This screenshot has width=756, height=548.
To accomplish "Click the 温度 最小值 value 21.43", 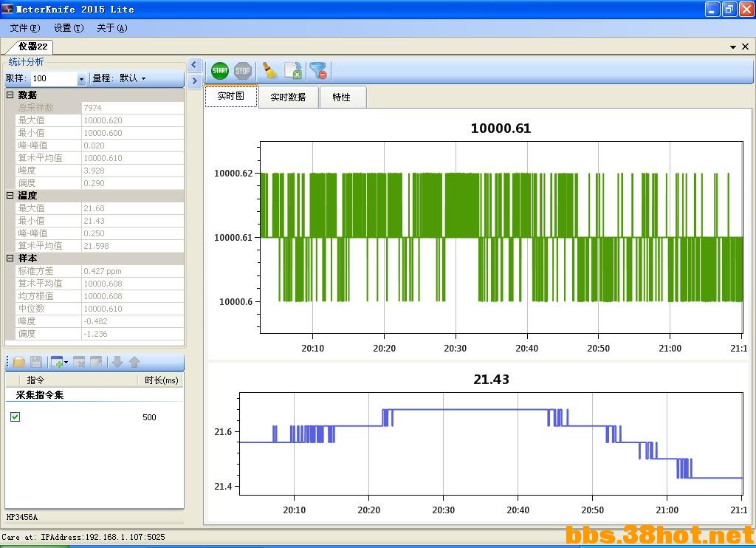I will [x=133, y=220].
